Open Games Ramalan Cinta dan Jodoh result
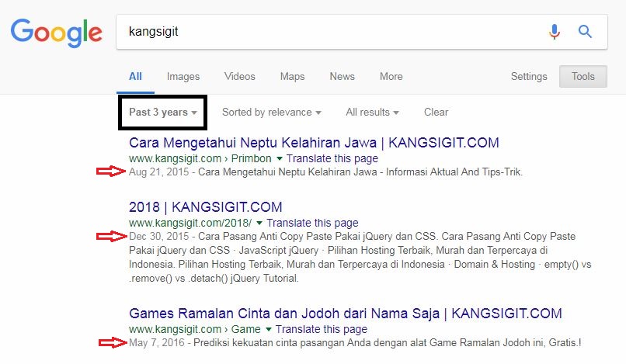 346,314
